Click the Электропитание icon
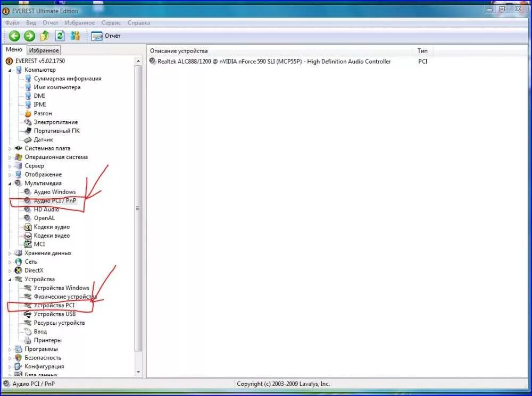 [28, 122]
